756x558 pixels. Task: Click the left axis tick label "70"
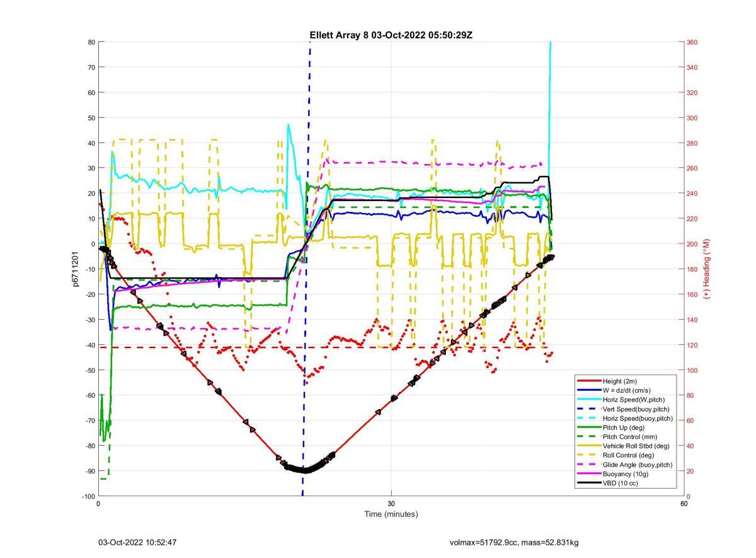click(91, 67)
